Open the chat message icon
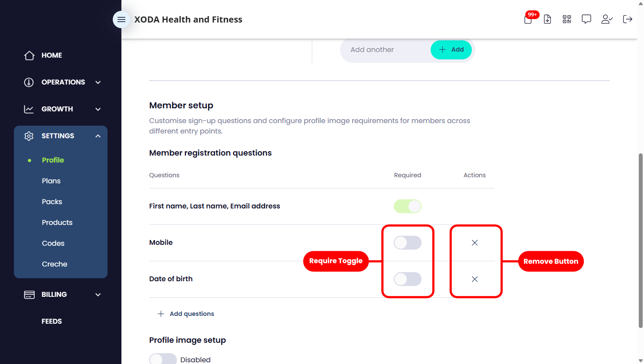 point(586,19)
